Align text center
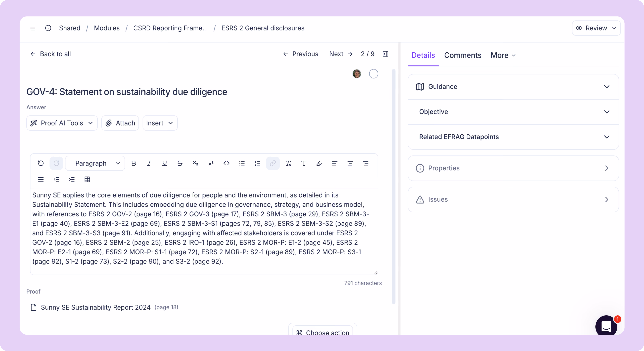Viewport: 644px width, 351px height. 350,163
